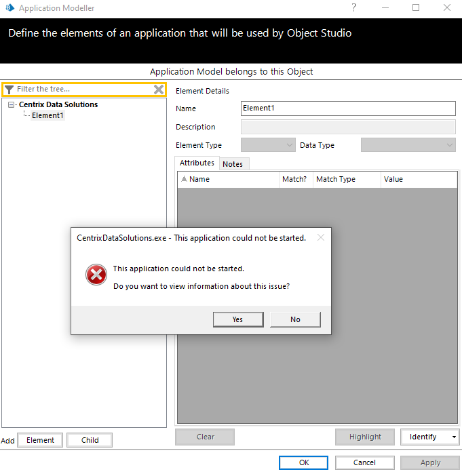Image resolution: width=462 pixels, height=476 pixels.
Task: Switch to the Attributes tab
Action: click(x=197, y=163)
